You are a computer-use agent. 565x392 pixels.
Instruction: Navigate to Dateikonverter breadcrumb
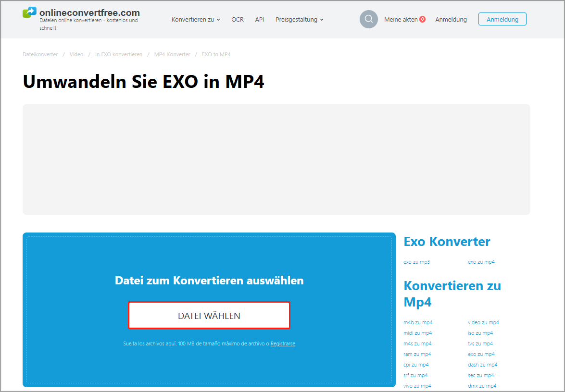40,54
